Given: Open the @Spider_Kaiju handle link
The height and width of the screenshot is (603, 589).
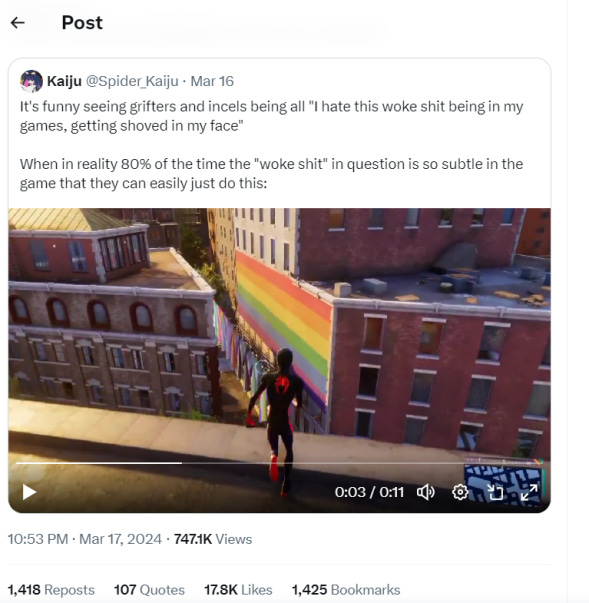Looking at the screenshot, I should [x=132, y=81].
